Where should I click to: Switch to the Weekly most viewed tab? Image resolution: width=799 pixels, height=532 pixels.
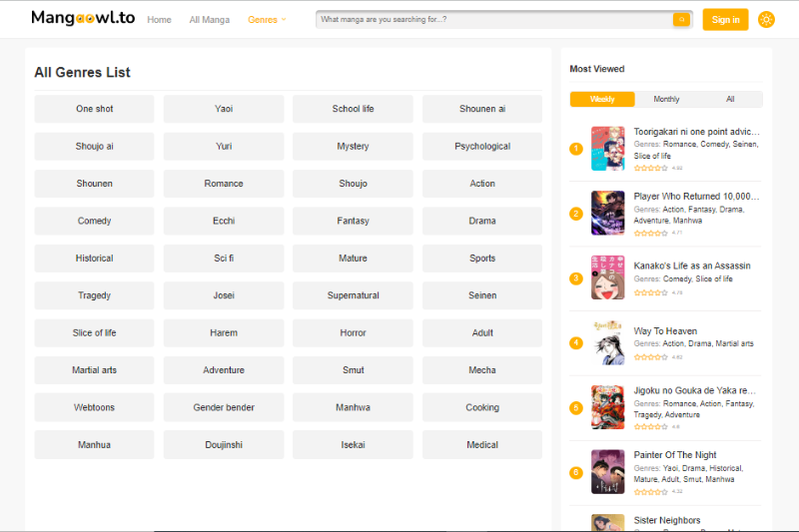tap(602, 99)
